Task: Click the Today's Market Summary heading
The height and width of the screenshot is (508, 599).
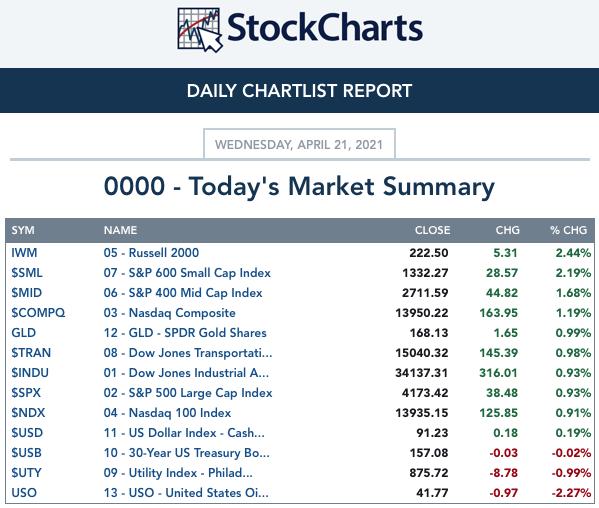Action: pyautogui.click(x=300, y=187)
